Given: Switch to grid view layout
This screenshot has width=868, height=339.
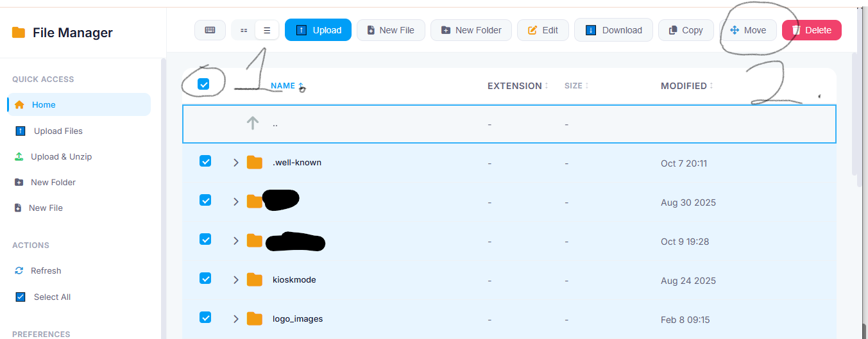Looking at the screenshot, I should 244,30.
